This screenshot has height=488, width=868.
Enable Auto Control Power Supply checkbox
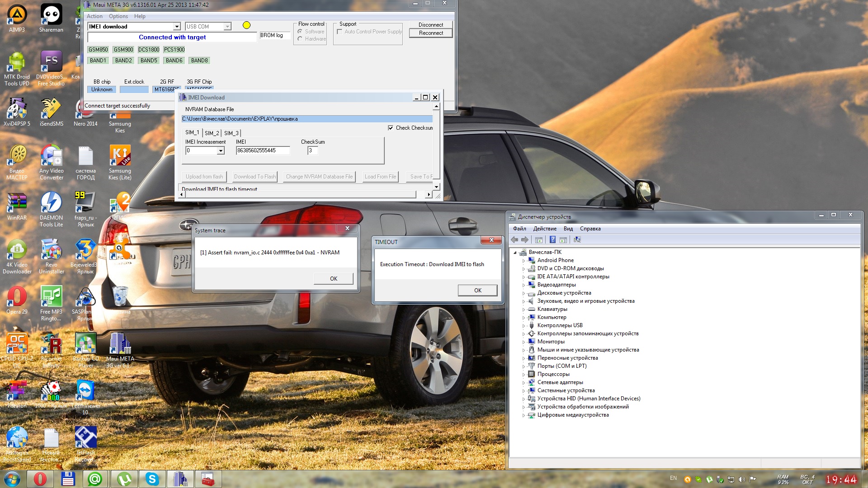point(340,32)
